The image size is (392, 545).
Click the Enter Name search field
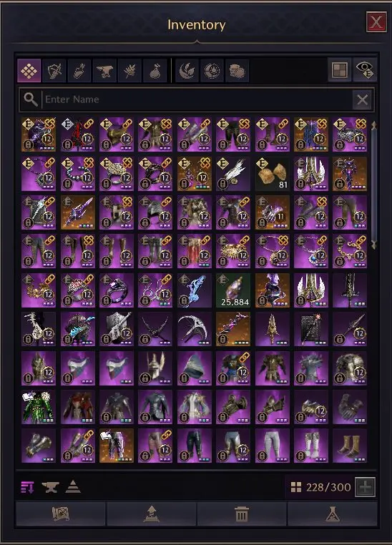(197, 99)
